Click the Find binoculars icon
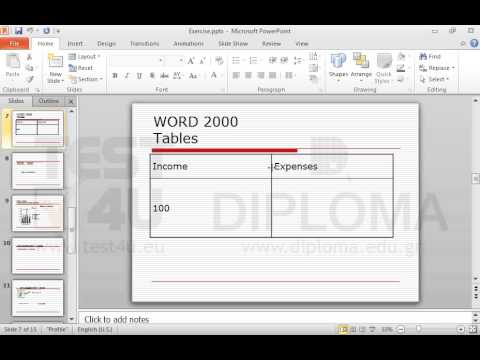The image size is (480, 360). point(423,57)
